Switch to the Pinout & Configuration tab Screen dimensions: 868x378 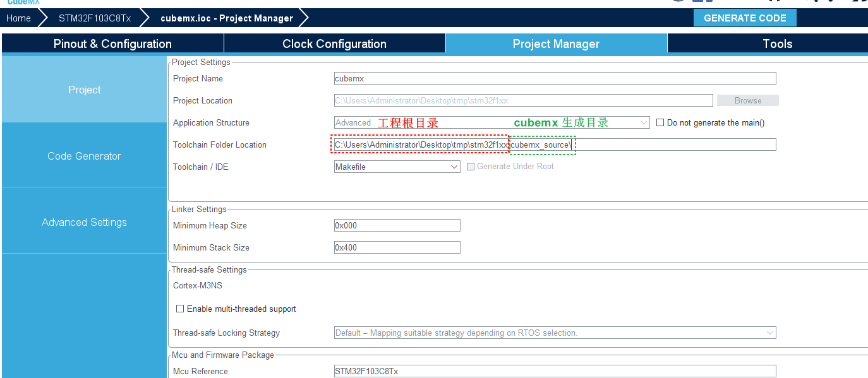[x=112, y=44]
